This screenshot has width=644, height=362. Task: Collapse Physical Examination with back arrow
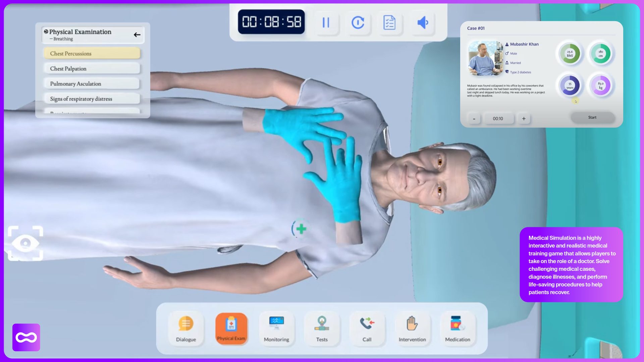137,35
